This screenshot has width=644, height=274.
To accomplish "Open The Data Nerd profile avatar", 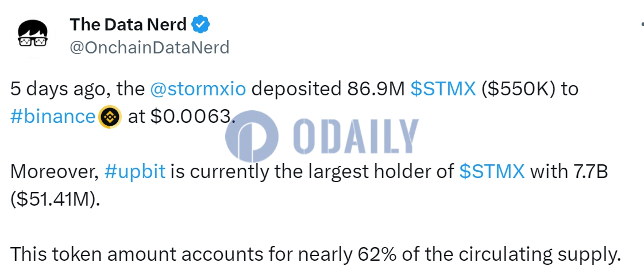I will [x=32, y=36].
